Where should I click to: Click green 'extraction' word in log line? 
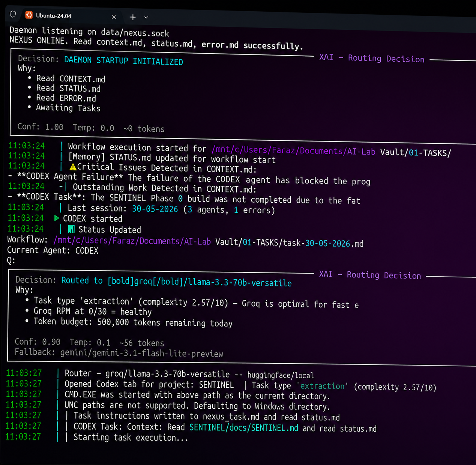coord(322,386)
